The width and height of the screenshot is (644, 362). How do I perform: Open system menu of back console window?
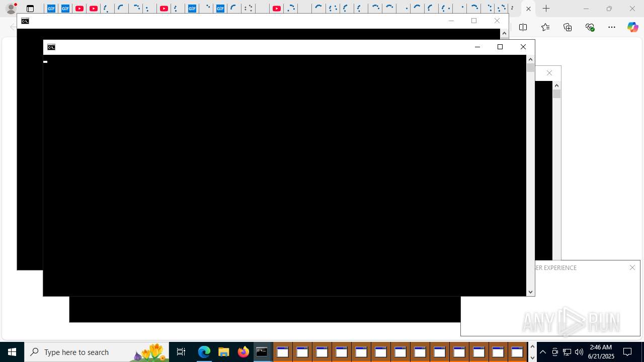[25, 21]
